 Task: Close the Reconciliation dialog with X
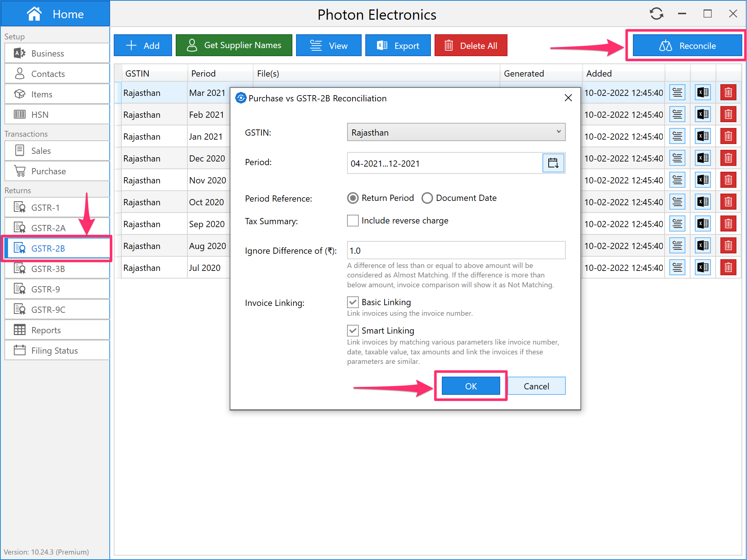pyautogui.click(x=568, y=98)
